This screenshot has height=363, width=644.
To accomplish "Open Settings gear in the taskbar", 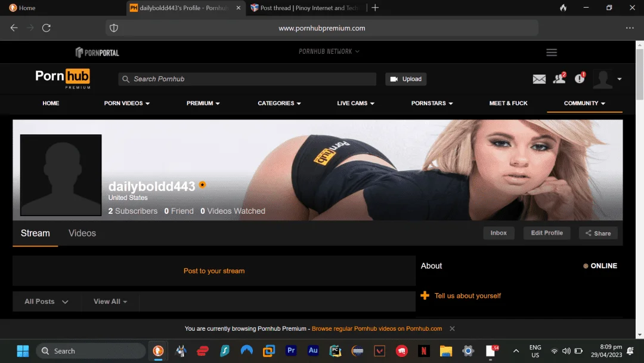I will 468,350.
